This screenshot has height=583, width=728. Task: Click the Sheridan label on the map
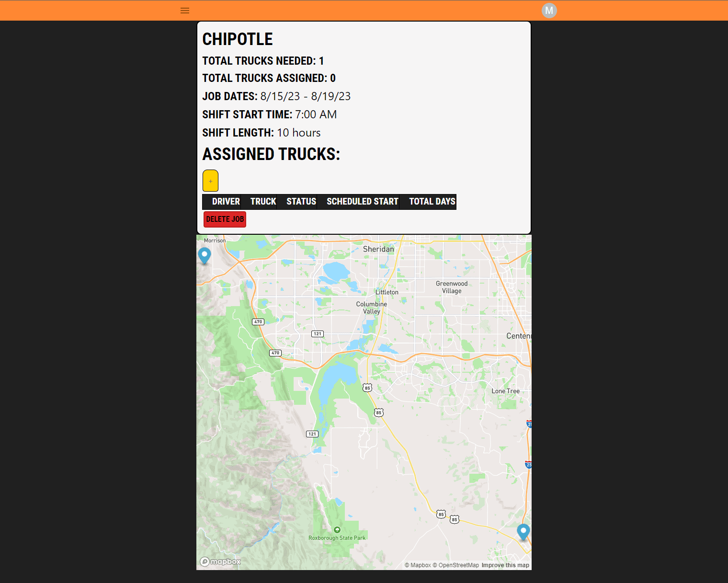click(378, 249)
